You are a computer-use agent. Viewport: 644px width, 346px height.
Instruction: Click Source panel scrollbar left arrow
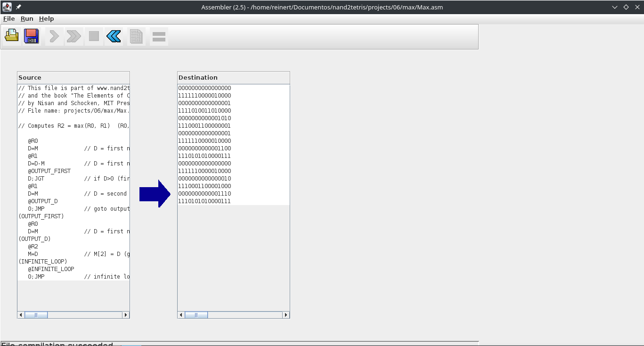(x=21, y=315)
